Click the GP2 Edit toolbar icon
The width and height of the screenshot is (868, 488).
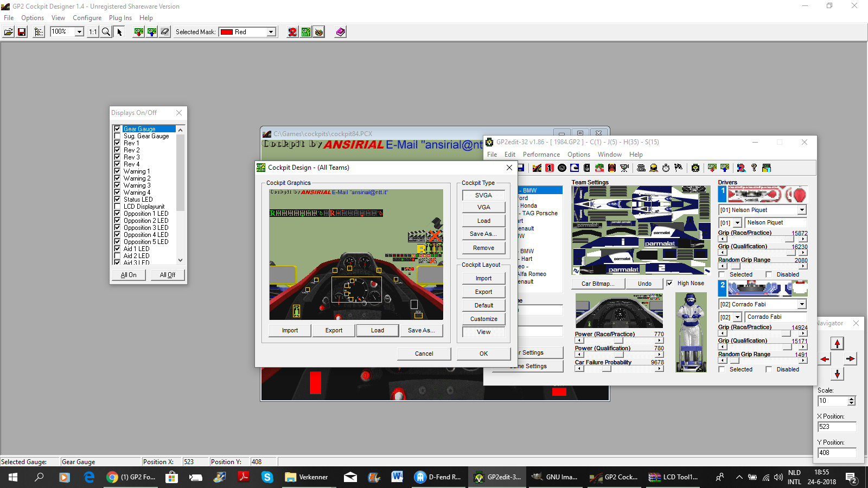[x=306, y=32]
